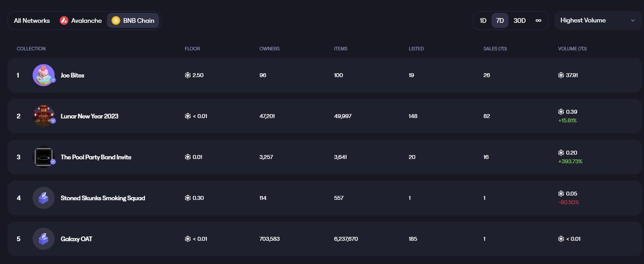Click The Pool Party Band Invite avatar
The image size is (644, 264).
pyautogui.click(x=43, y=157)
